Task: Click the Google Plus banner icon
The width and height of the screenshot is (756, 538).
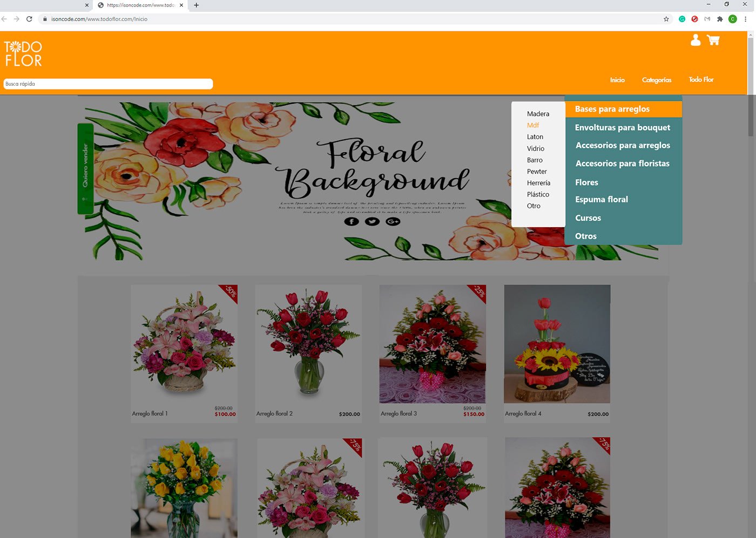Action: point(393,221)
